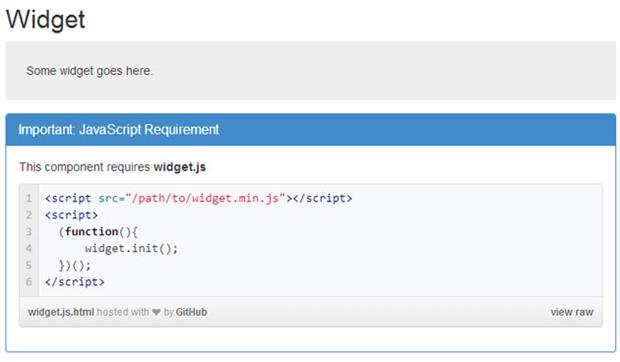Select line number 1 in code
This screenshot has width=620, height=362.
tap(28, 198)
